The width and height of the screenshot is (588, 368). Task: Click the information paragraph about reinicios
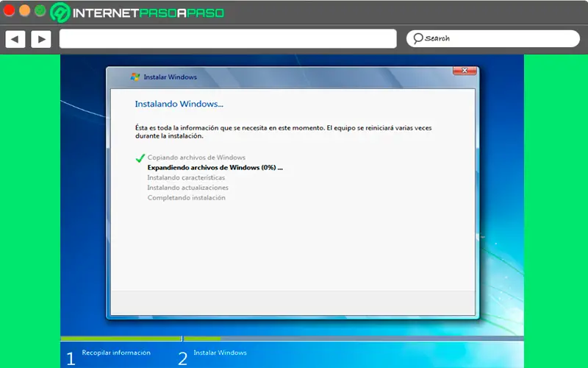[283, 132]
